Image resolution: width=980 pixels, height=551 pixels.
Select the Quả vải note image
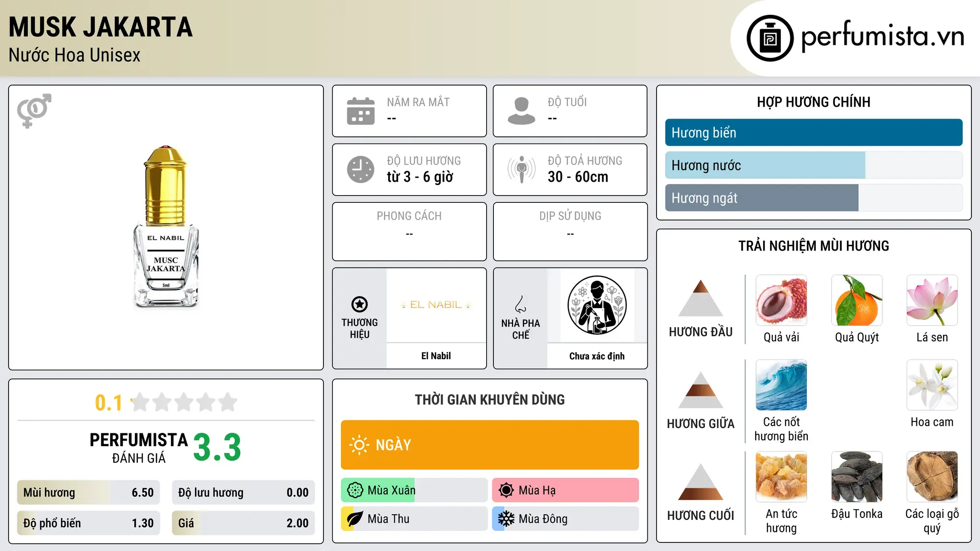click(x=781, y=300)
